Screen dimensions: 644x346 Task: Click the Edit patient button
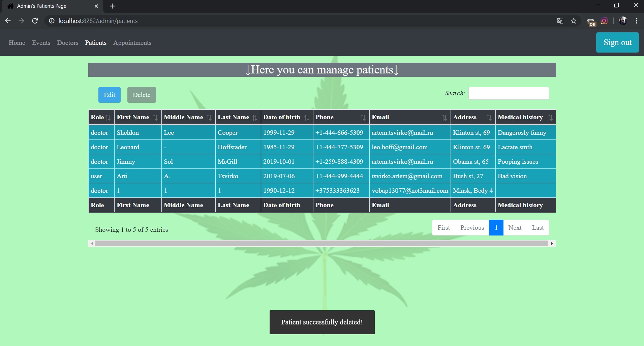pyautogui.click(x=110, y=95)
